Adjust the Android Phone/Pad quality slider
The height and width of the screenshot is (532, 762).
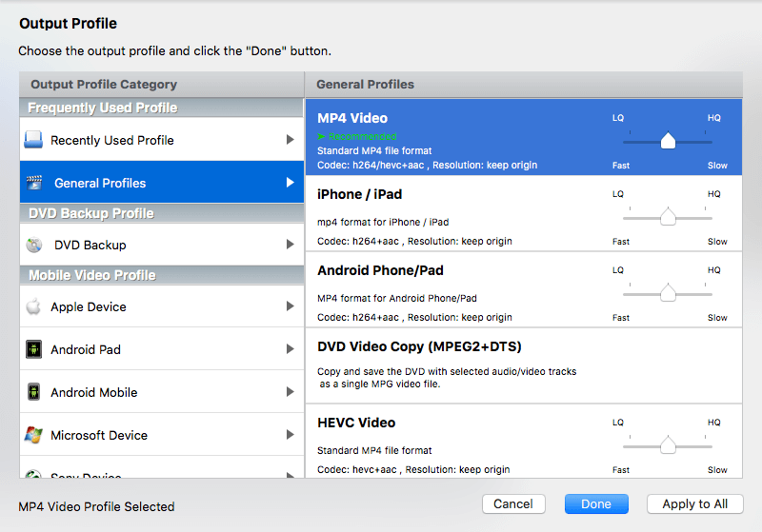click(668, 294)
